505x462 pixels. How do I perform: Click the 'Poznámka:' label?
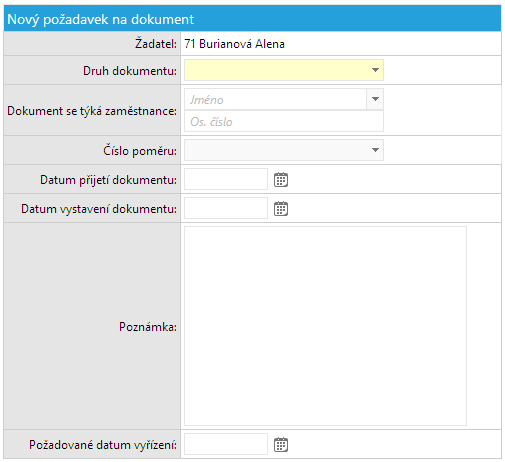148,327
